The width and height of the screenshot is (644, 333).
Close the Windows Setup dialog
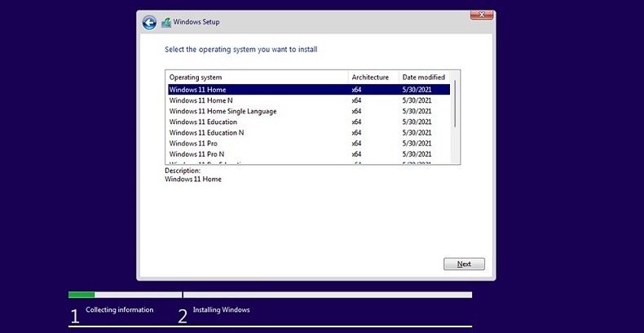[x=481, y=15]
